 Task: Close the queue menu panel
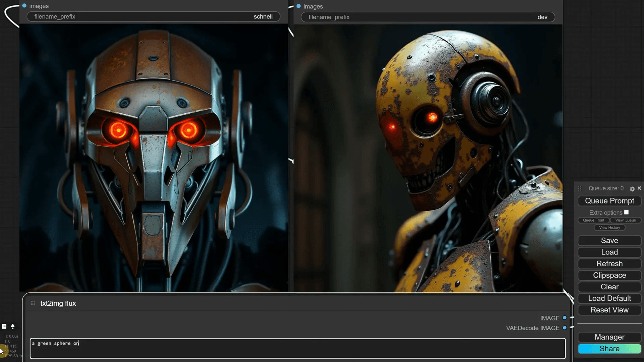pos(639,188)
